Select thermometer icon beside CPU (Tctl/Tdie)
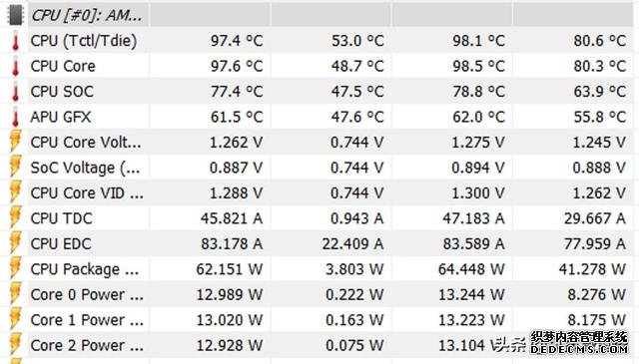The image size is (639, 364). pyautogui.click(x=16, y=41)
